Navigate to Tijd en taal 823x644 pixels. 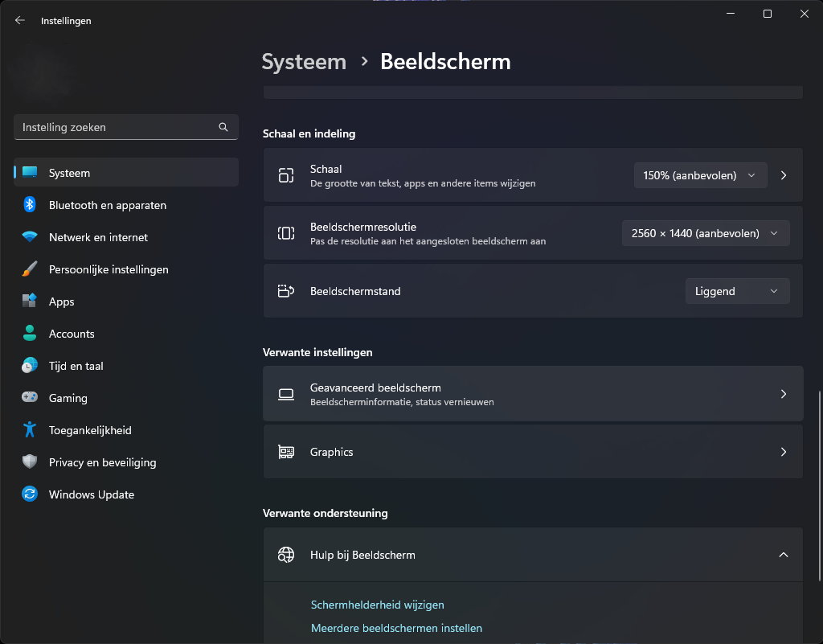pyautogui.click(x=126, y=365)
